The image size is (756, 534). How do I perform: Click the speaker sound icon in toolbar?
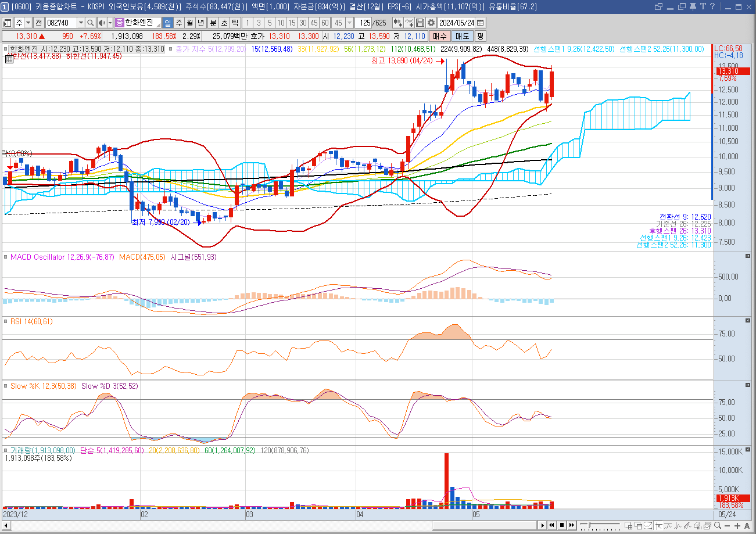(x=102, y=23)
